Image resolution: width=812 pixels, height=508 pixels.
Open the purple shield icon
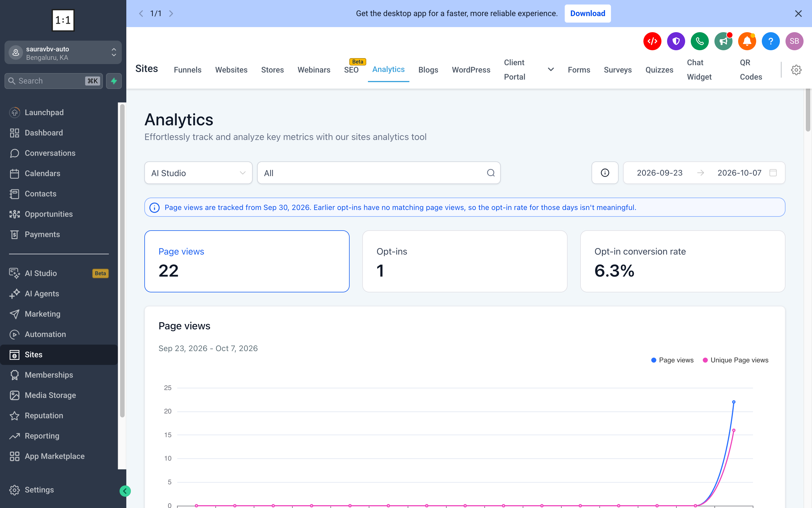click(676, 41)
